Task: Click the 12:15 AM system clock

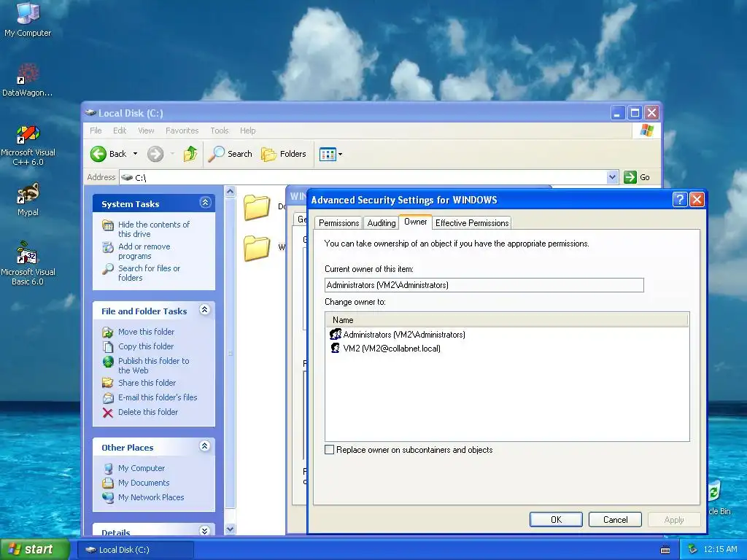Action: pyautogui.click(x=720, y=550)
